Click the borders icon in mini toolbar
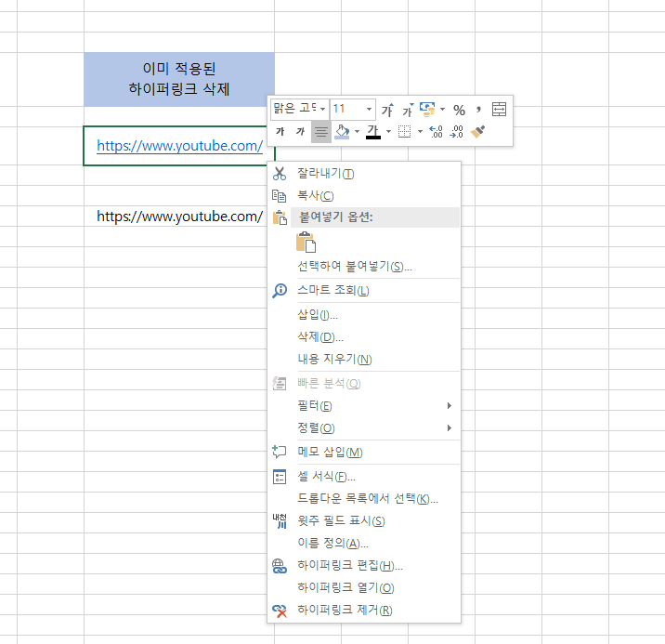Image resolution: width=665 pixels, height=644 pixels. coord(405,132)
